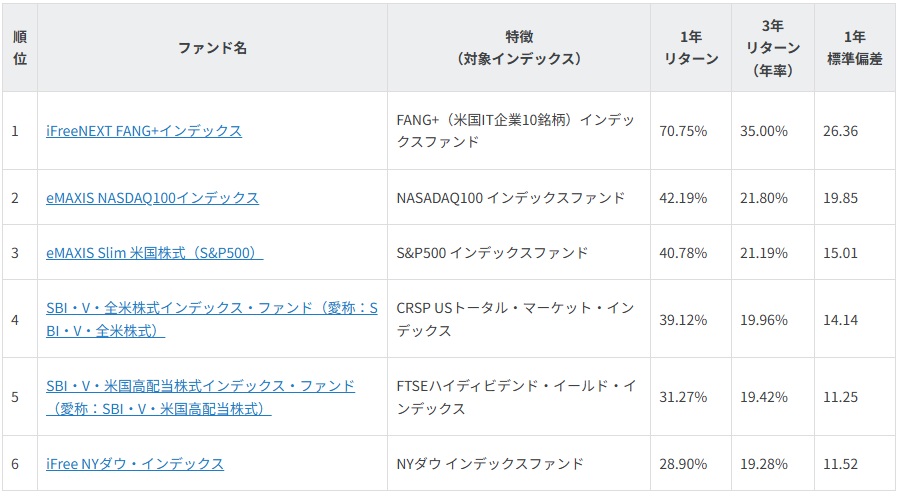Click the 順位 column header

(20, 48)
